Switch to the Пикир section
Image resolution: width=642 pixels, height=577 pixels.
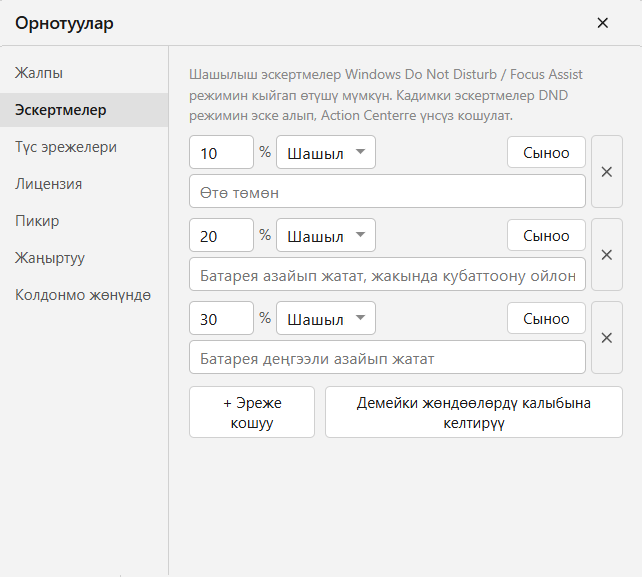(x=84, y=221)
